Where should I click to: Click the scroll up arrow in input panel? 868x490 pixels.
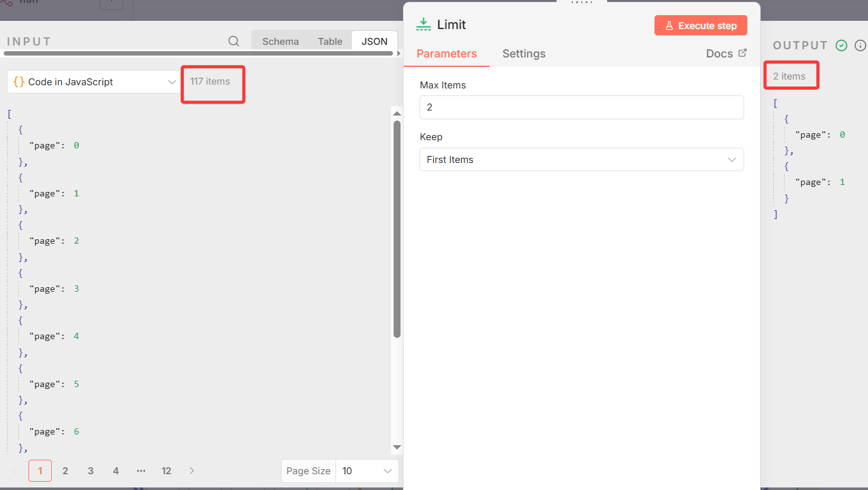click(397, 114)
